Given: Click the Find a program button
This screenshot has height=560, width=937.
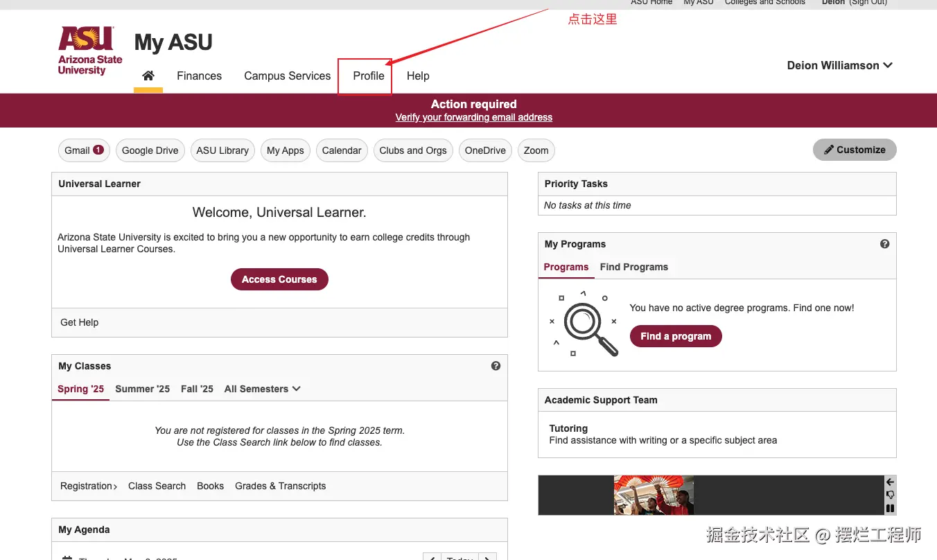Looking at the screenshot, I should 676,336.
